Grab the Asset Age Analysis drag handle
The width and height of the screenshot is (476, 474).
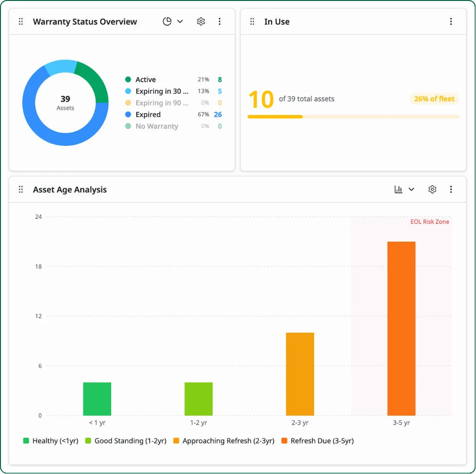(21, 189)
